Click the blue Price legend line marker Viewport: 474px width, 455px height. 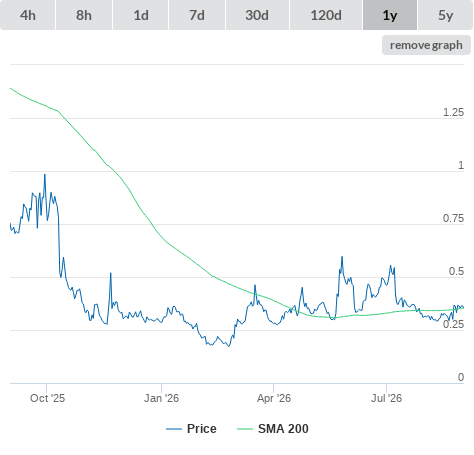[x=174, y=429]
